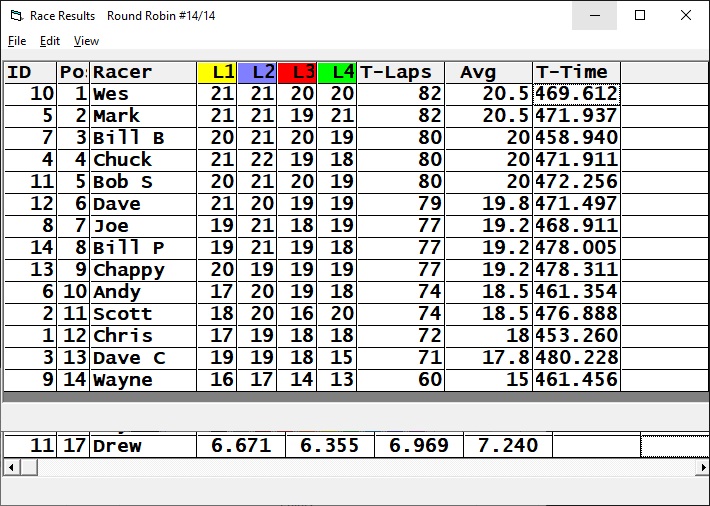Open the View menu
Viewport: 710px width, 506px height.
[x=87, y=41]
